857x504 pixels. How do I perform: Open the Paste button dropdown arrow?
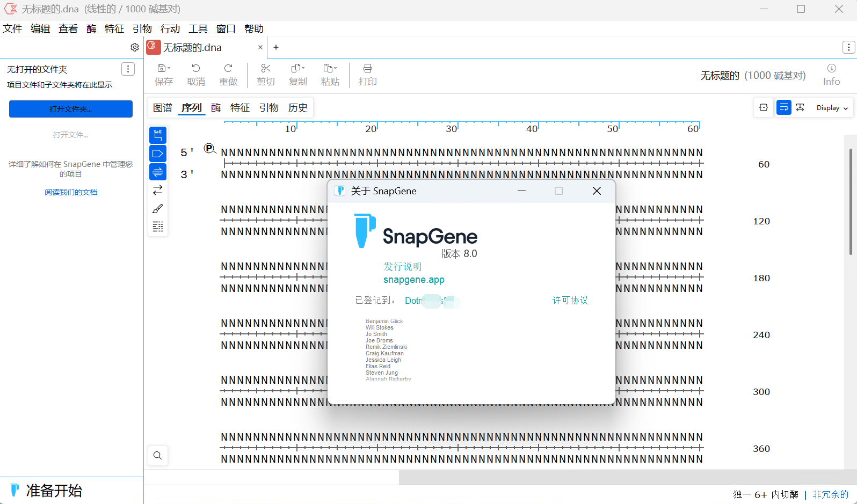tap(336, 68)
